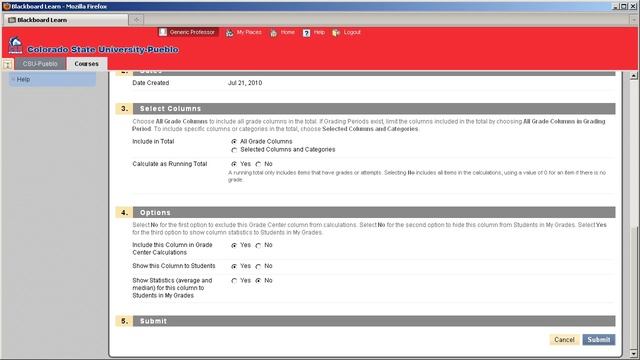Open My Places icon in header
The height and width of the screenshot is (360, 640).
[x=229, y=33]
